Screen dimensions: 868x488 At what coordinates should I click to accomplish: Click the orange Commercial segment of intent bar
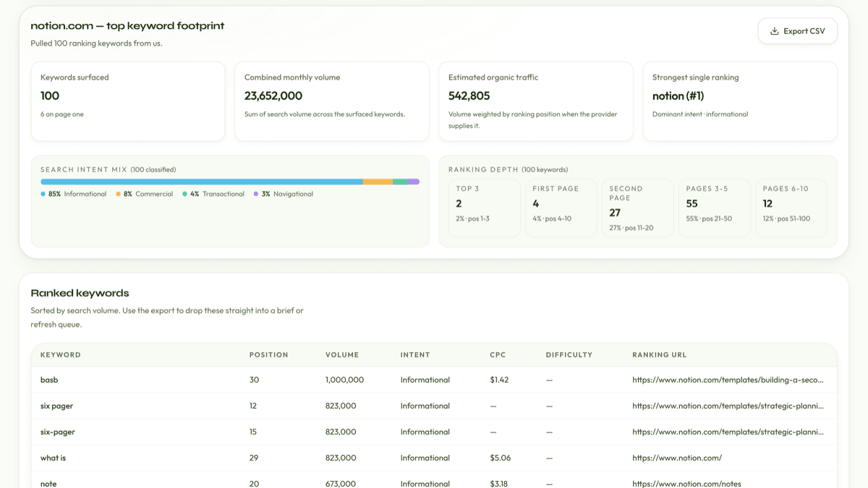(378, 181)
